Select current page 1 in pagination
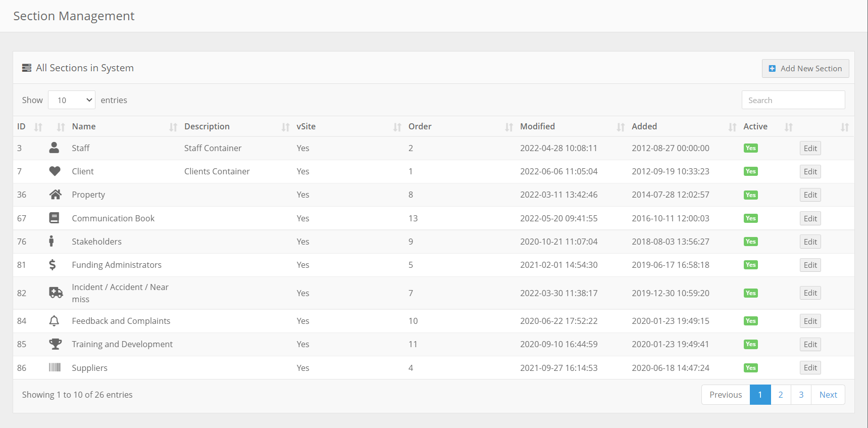Screen dimensions: 868x428 coord(760,395)
